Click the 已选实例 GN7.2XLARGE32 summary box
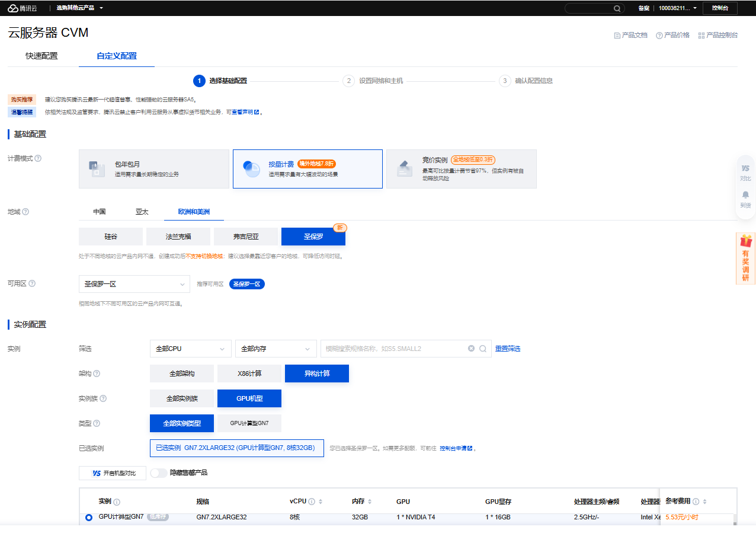The height and width of the screenshot is (533, 756). coord(237,448)
